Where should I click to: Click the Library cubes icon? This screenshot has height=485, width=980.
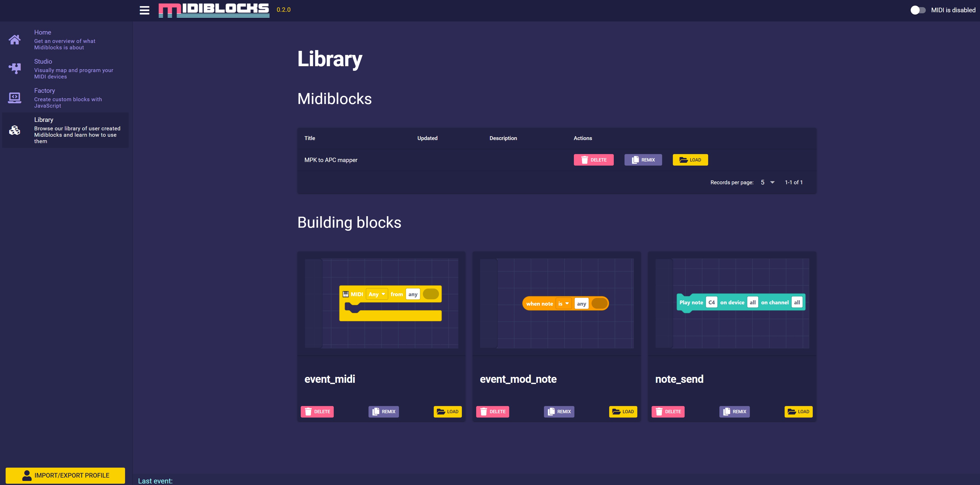click(15, 130)
